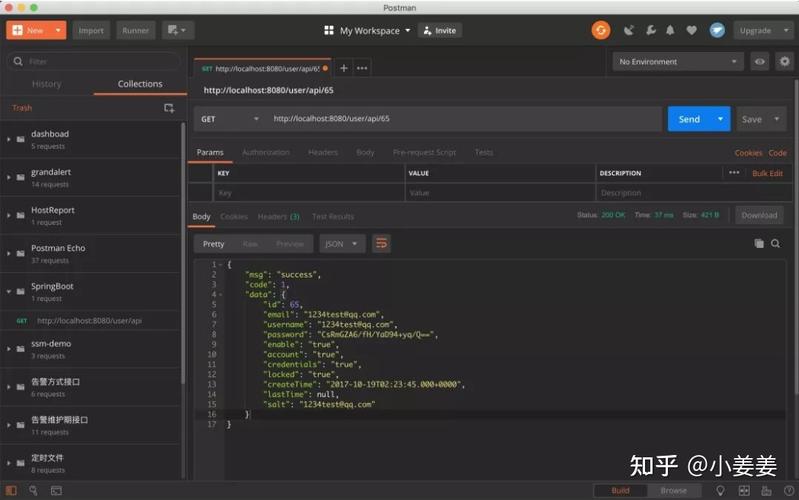Toggle two-pane layout icon
The width and height of the screenshot is (799, 500).
pos(744,490)
